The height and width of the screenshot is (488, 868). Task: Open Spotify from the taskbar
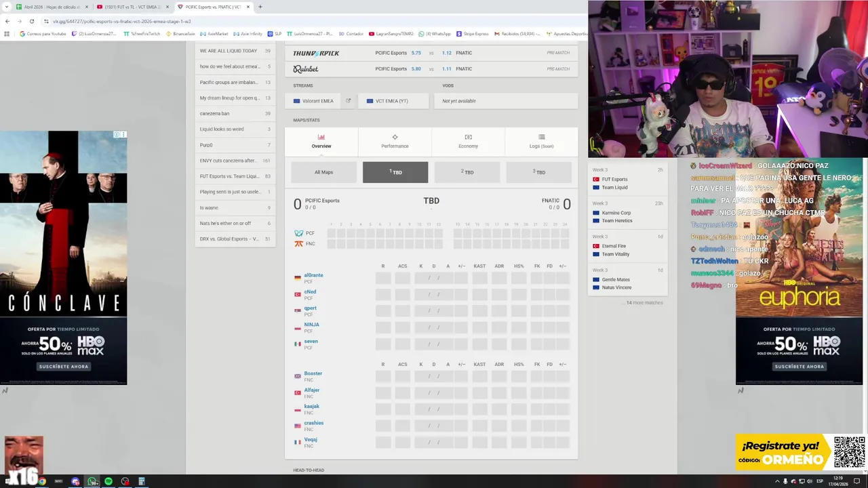108,481
